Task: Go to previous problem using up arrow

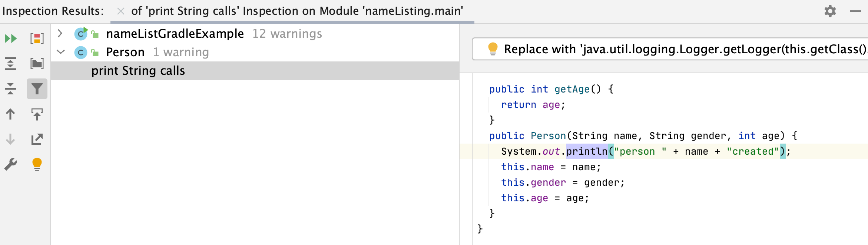Action: (x=10, y=114)
